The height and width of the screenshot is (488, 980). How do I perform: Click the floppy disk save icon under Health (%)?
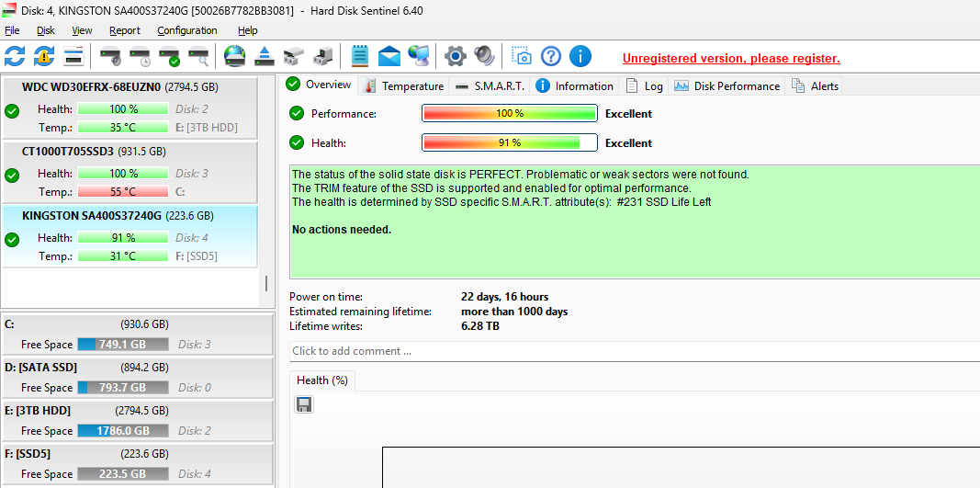point(304,404)
